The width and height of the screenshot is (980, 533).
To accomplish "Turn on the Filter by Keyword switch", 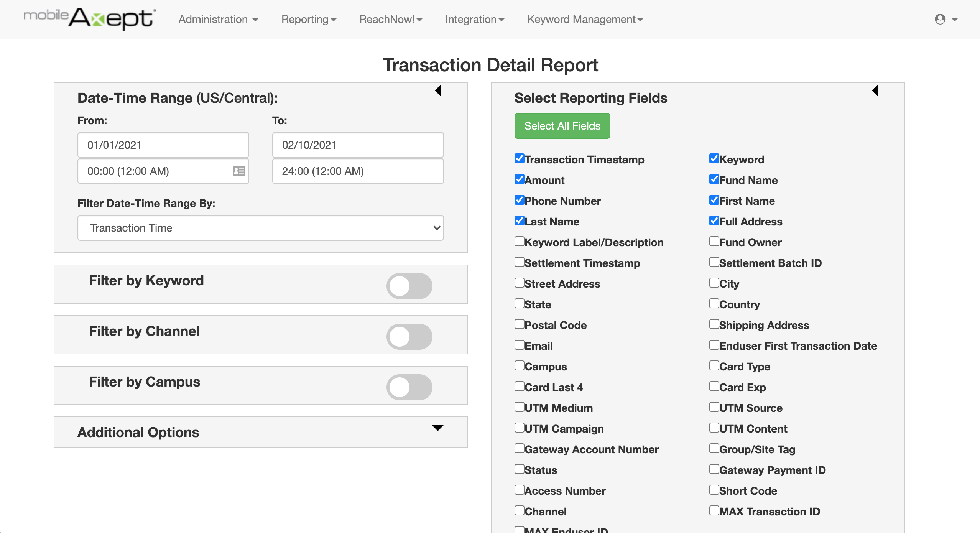I will 409,286.
